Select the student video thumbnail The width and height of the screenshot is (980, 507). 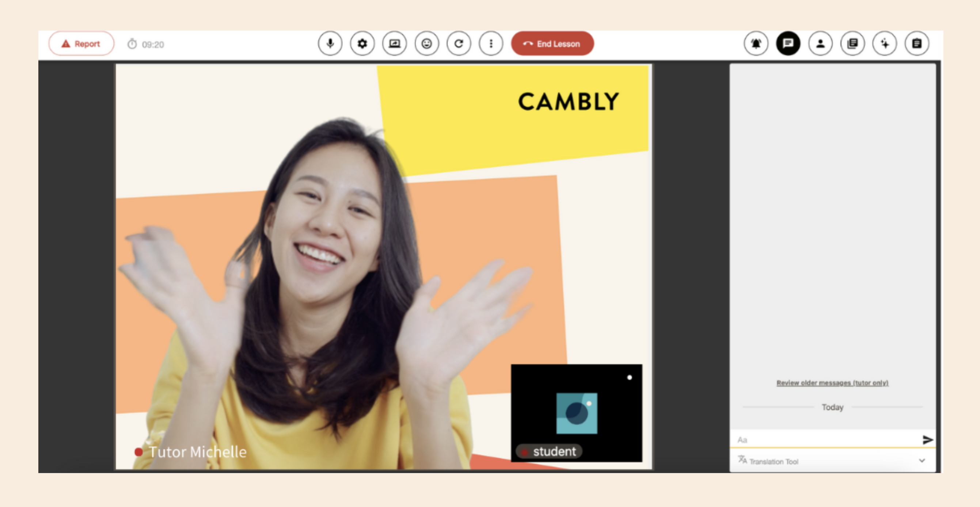point(576,413)
